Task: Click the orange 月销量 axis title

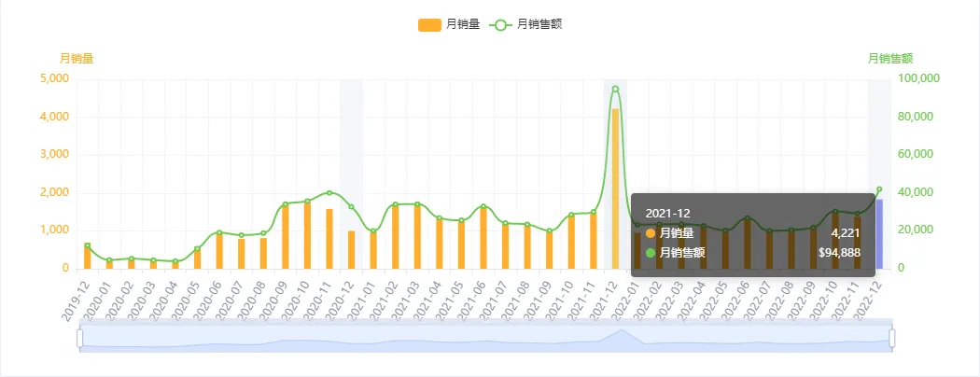Action: 77,59
